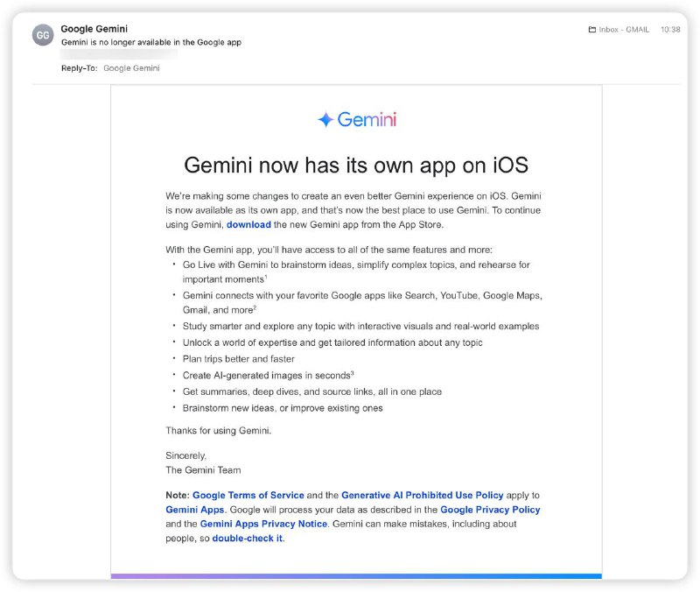700x592 pixels.
Task: Follow the double-check it link
Action: [248, 538]
